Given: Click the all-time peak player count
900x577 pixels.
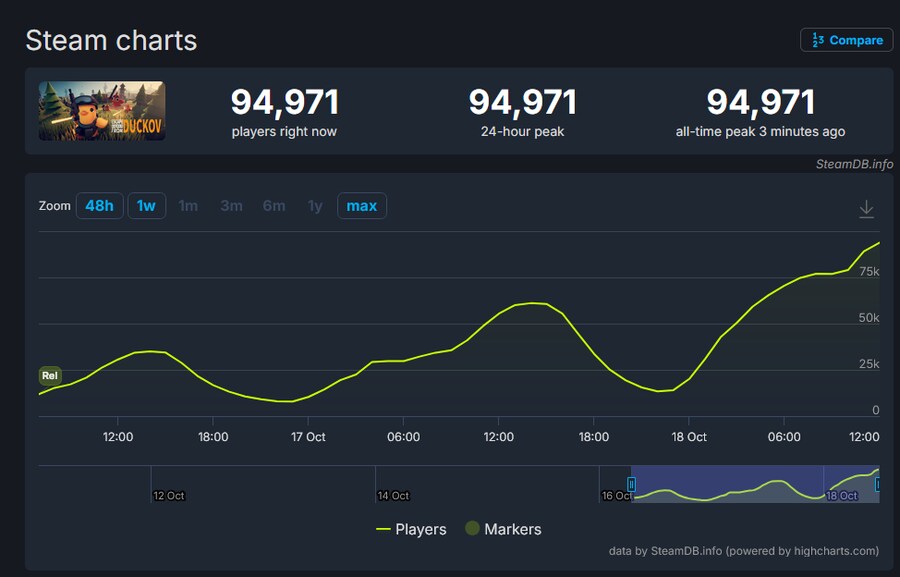Looking at the screenshot, I should pyautogui.click(x=760, y=102).
